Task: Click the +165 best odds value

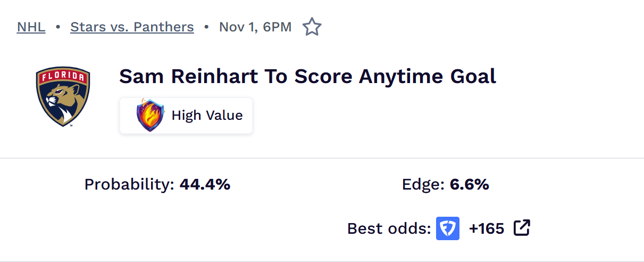Action: [x=486, y=228]
